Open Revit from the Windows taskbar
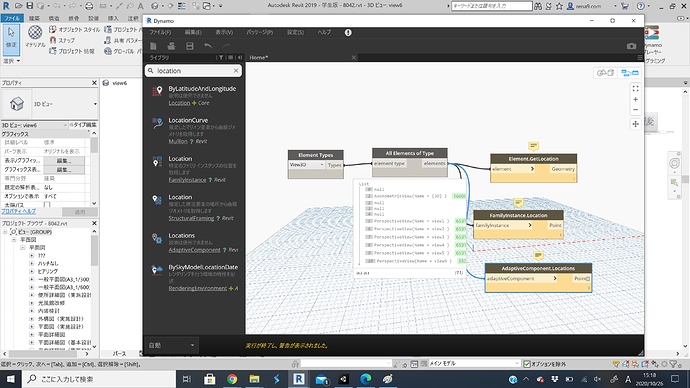Image resolution: width=690 pixels, height=388 pixels. pyautogui.click(x=299, y=379)
